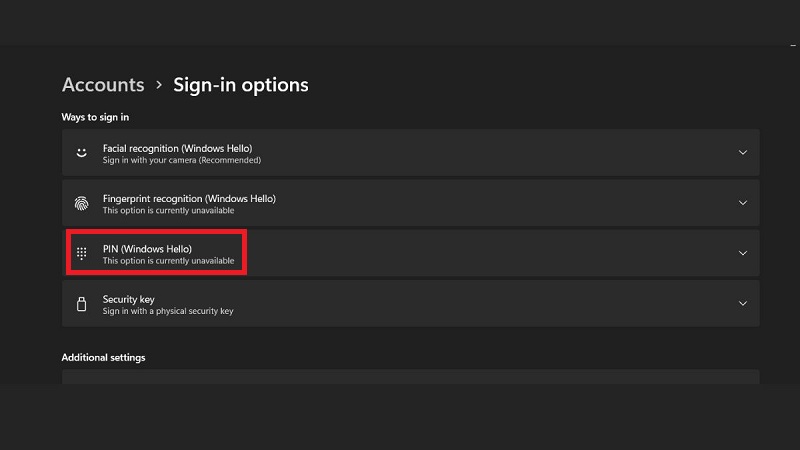Click the partially visible card under Additional settings

pyautogui.click(x=410, y=377)
